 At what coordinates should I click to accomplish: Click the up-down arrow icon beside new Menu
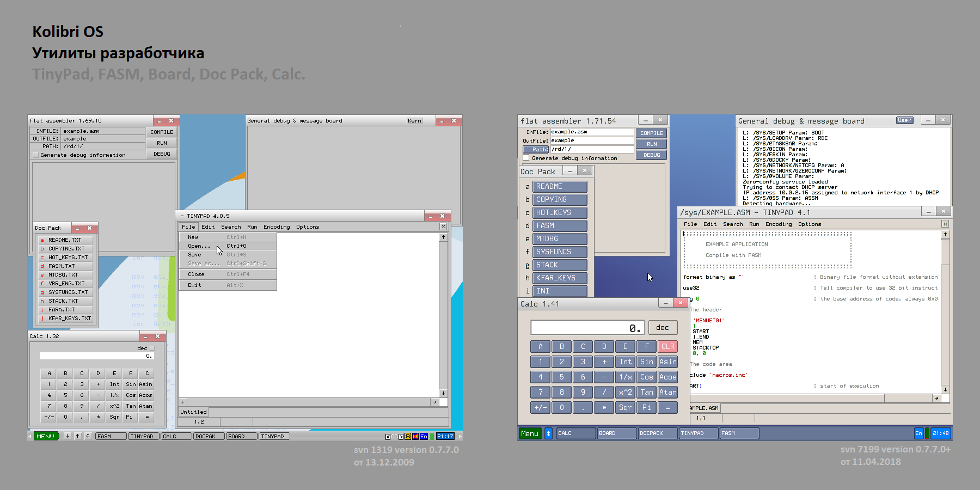[548, 433]
